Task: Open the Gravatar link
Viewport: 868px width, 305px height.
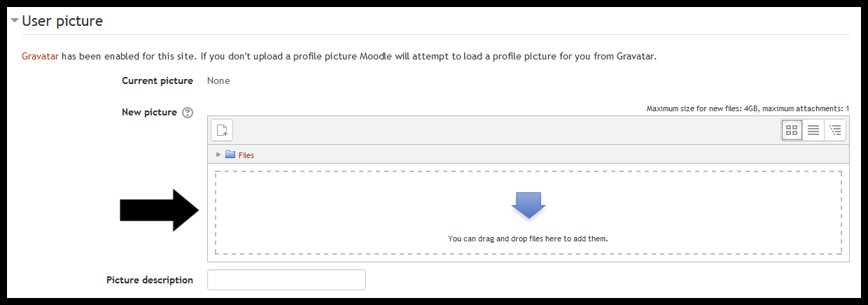Action: pyautogui.click(x=40, y=57)
